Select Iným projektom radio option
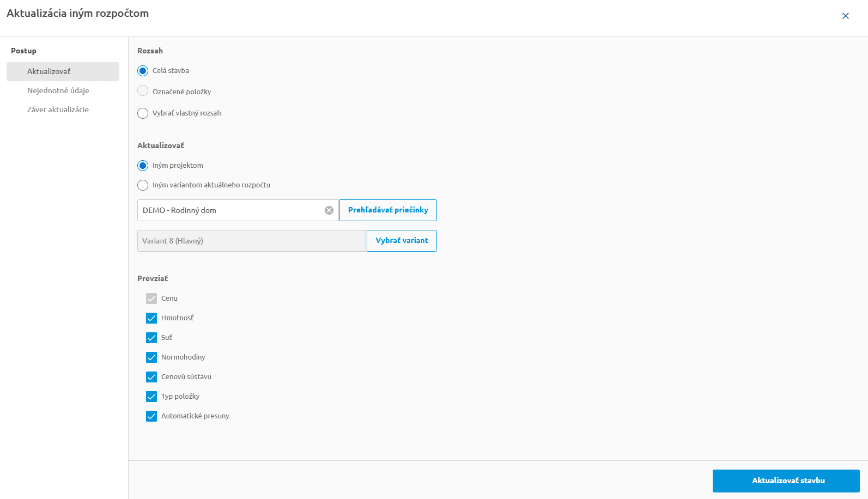This screenshot has height=499, width=868. 143,166
